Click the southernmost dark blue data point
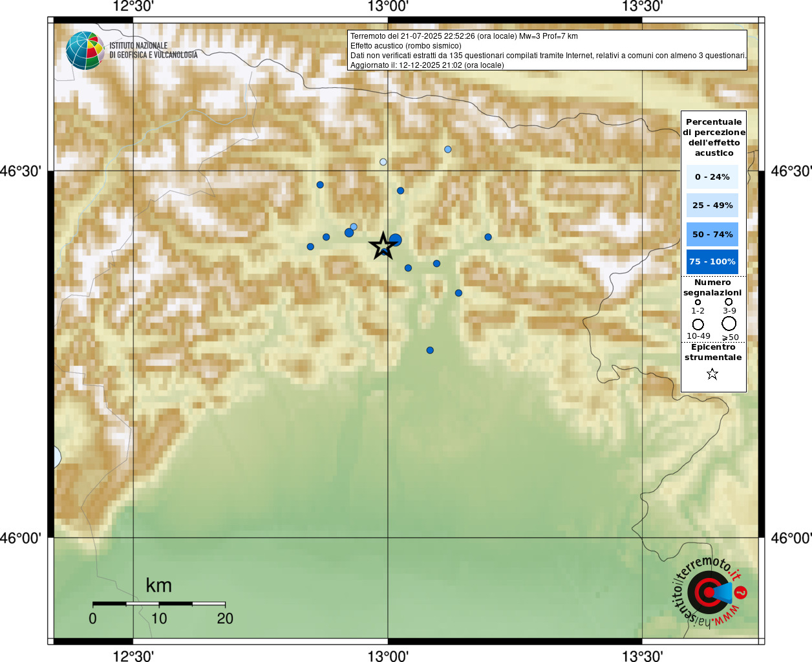Screen dimensions: 812x662 430,350
